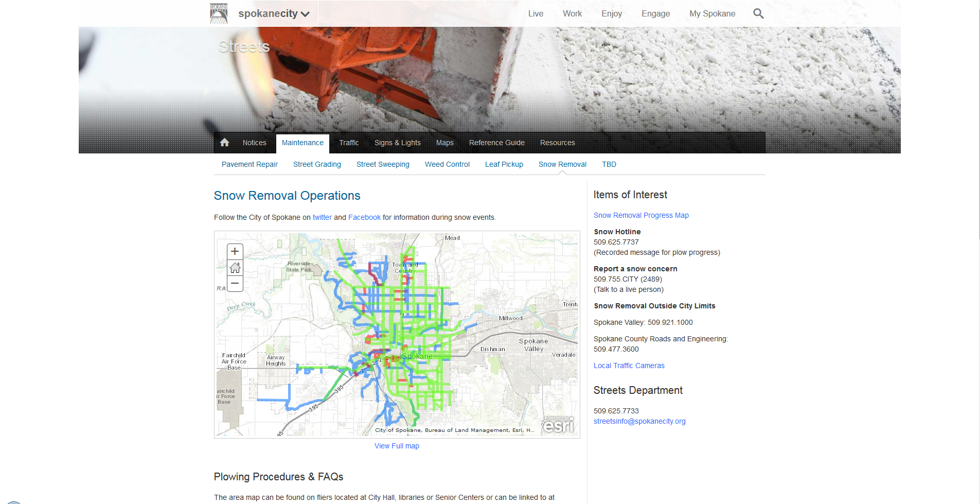Zoom in on the snow map
This screenshot has width=980, height=504.
[235, 251]
